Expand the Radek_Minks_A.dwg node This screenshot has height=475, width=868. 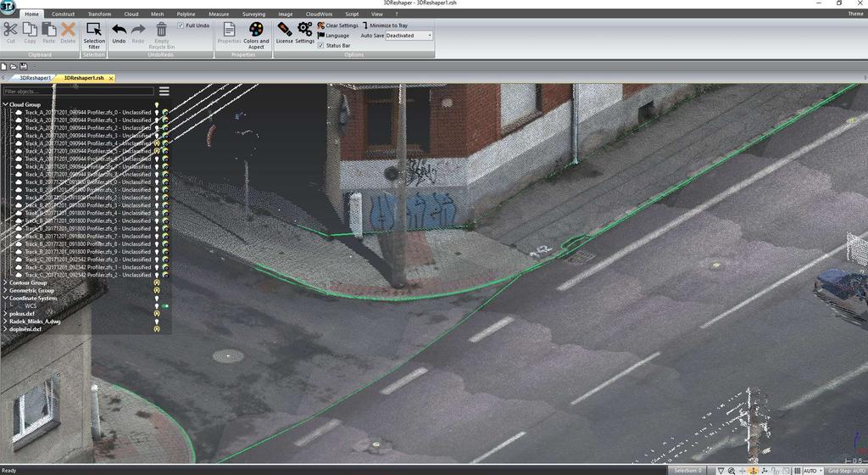[5, 321]
